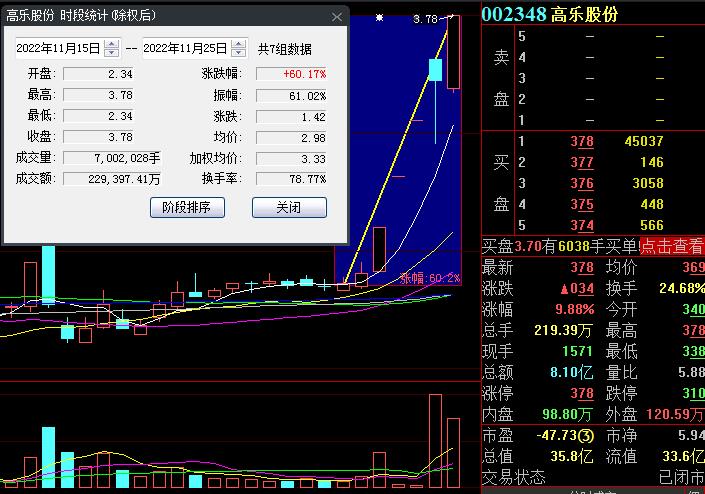The image size is (705, 494).
Task: Close the 时段统计 dialog with X icon
Action: click(x=337, y=16)
